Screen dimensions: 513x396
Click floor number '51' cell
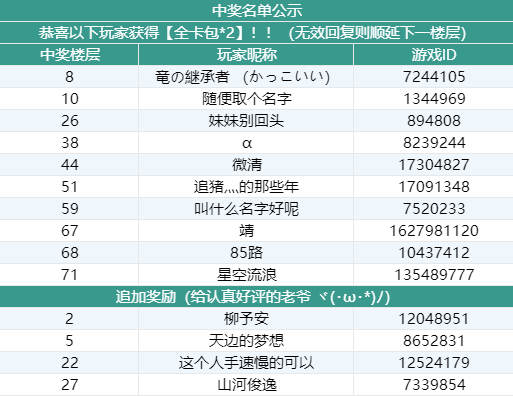[x=69, y=187]
